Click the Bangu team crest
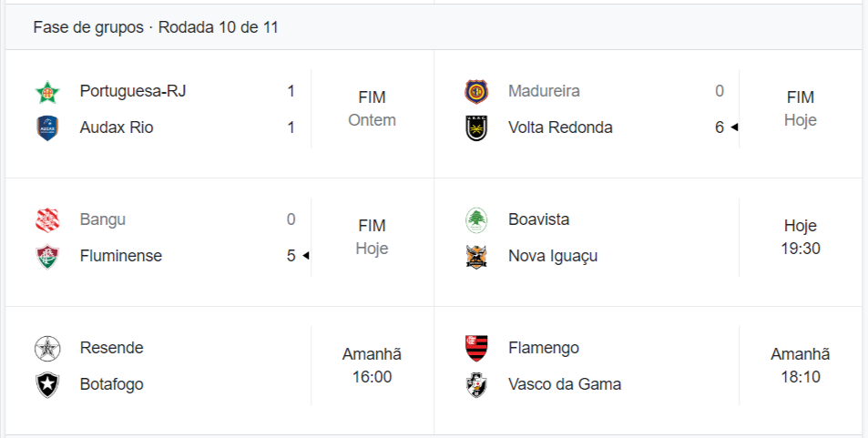868x438 pixels. (46, 219)
